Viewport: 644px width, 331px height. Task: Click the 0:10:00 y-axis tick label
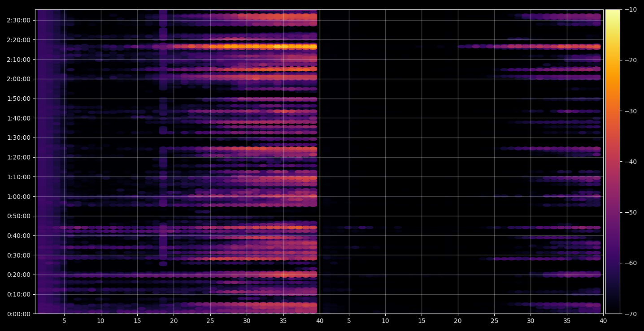tap(19, 294)
